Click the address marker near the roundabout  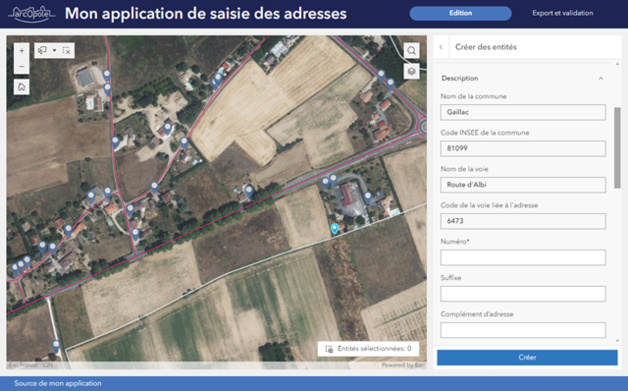click(390, 84)
